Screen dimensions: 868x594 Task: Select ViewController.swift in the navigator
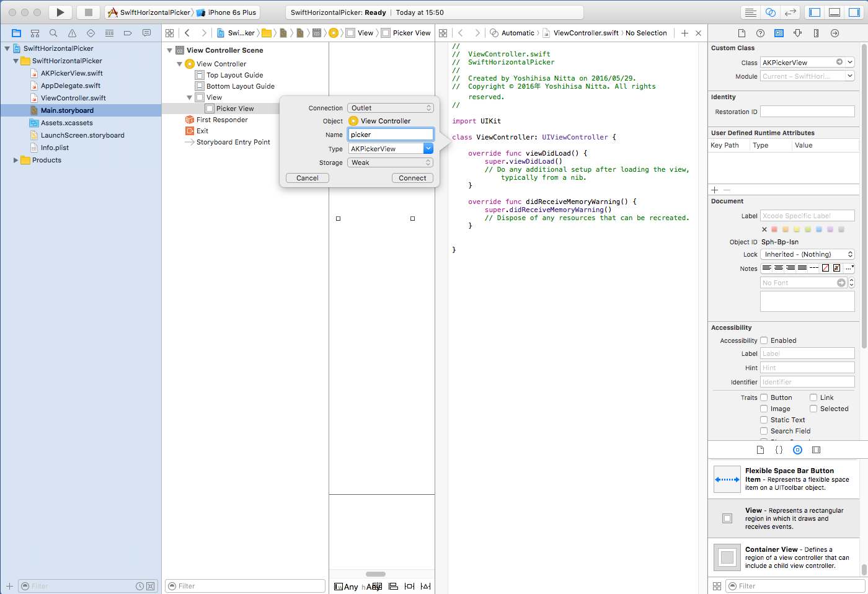click(x=73, y=98)
